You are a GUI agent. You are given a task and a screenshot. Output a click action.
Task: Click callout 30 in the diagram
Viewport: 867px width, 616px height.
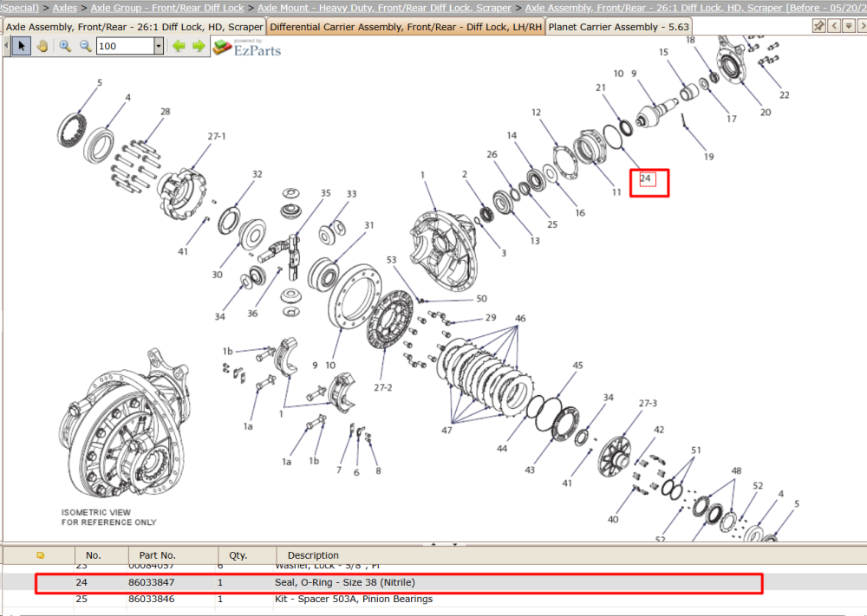coord(217,275)
